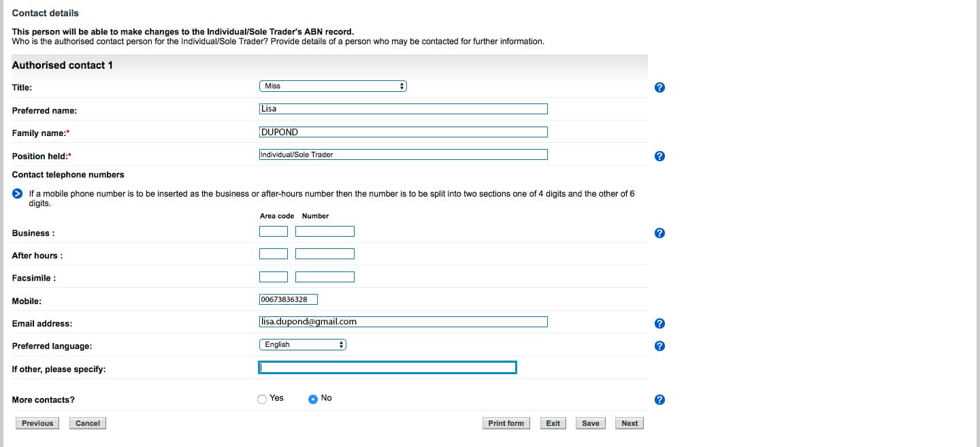This screenshot has height=447, width=980.
Task: Click the Print form button
Action: (506, 423)
